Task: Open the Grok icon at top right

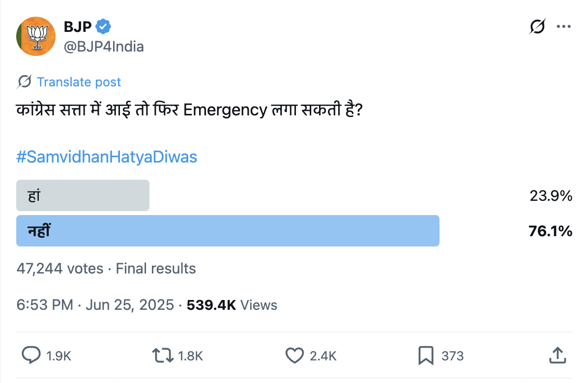Action: click(x=537, y=27)
